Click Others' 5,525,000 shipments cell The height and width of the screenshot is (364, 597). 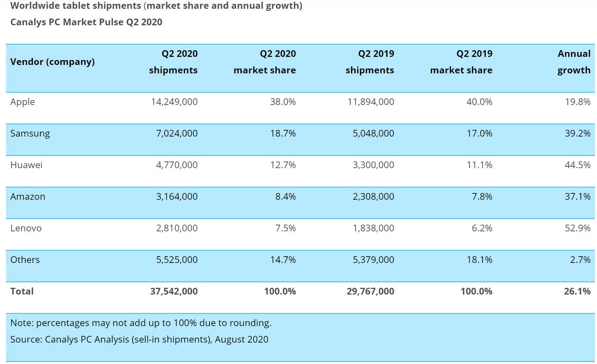(x=177, y=260)
